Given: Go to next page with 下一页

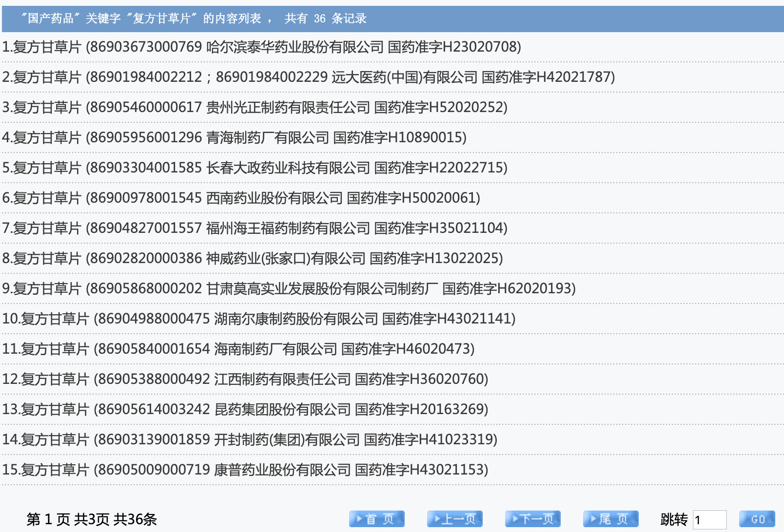Looking at the screenshot, I should point(532,519).
